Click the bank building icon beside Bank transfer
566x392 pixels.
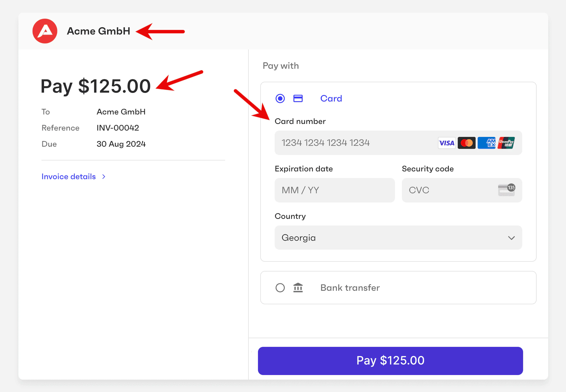pyautogui.click(x=298, y=288)
